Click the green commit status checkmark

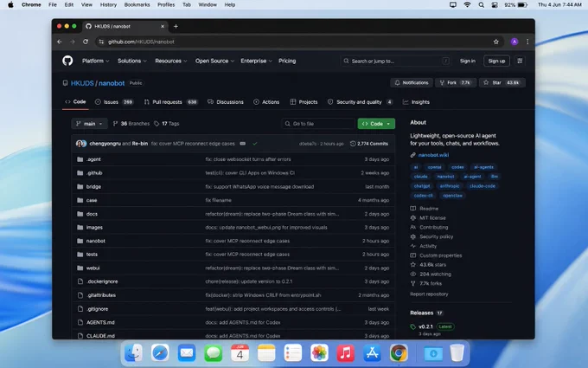[255, 144]
